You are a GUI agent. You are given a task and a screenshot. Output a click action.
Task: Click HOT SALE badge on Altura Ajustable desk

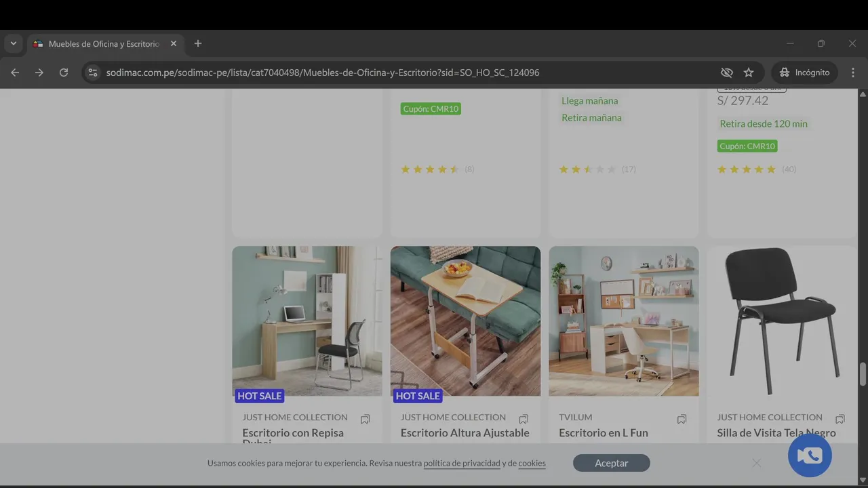point(418,396)
